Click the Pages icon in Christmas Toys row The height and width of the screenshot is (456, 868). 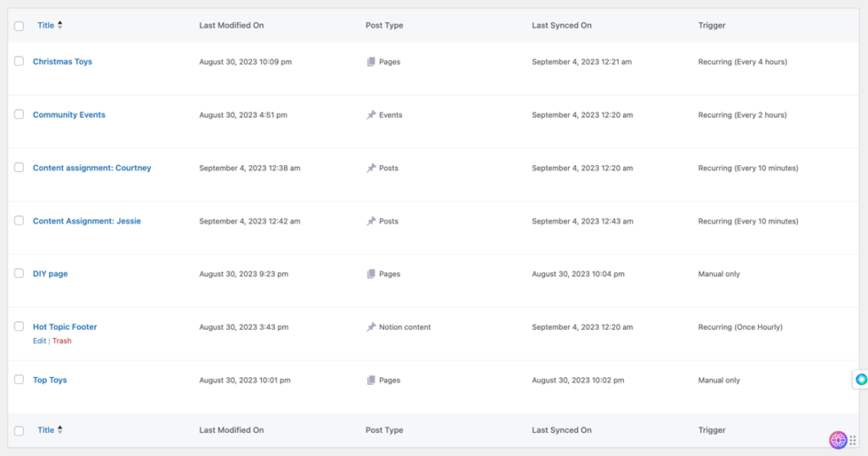point(370,62)
